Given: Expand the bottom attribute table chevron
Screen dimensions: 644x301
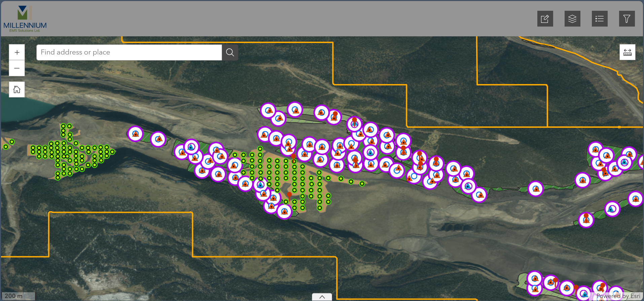Looking at the screenshot, I should [322, 297].
